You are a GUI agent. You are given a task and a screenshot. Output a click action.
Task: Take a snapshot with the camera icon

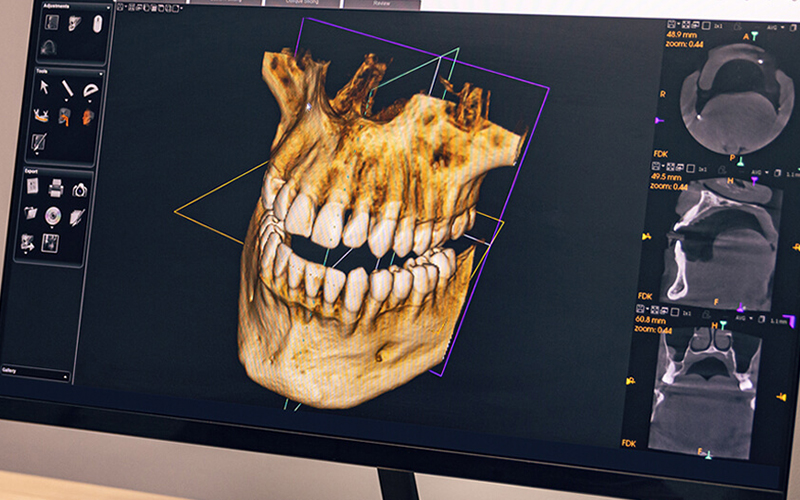pyautogui.click(x=79, y=187)
